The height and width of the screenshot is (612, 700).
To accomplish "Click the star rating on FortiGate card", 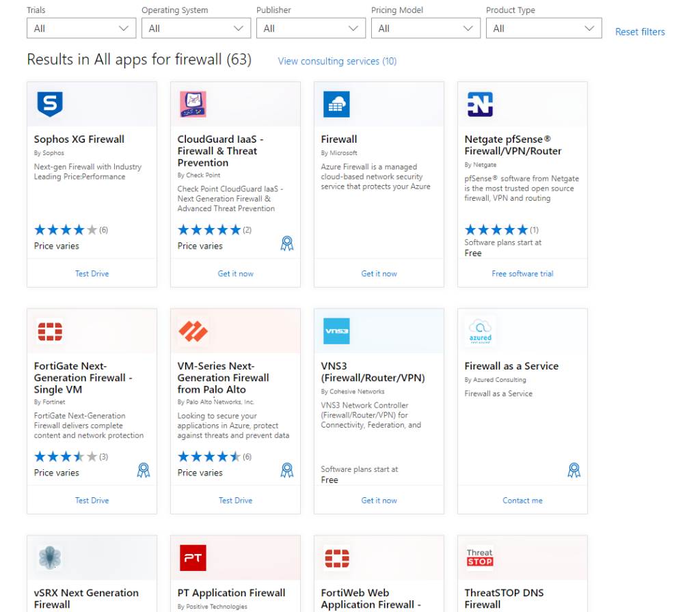I will point(66,457).
